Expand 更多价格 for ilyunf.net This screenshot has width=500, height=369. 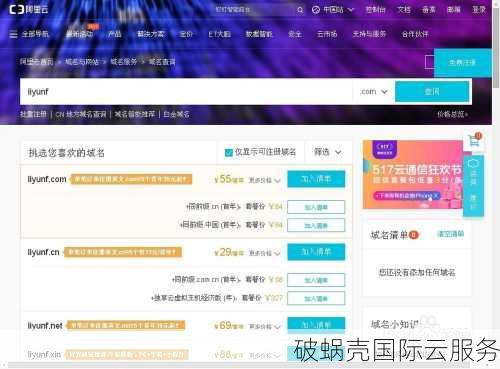click(264, 326)
